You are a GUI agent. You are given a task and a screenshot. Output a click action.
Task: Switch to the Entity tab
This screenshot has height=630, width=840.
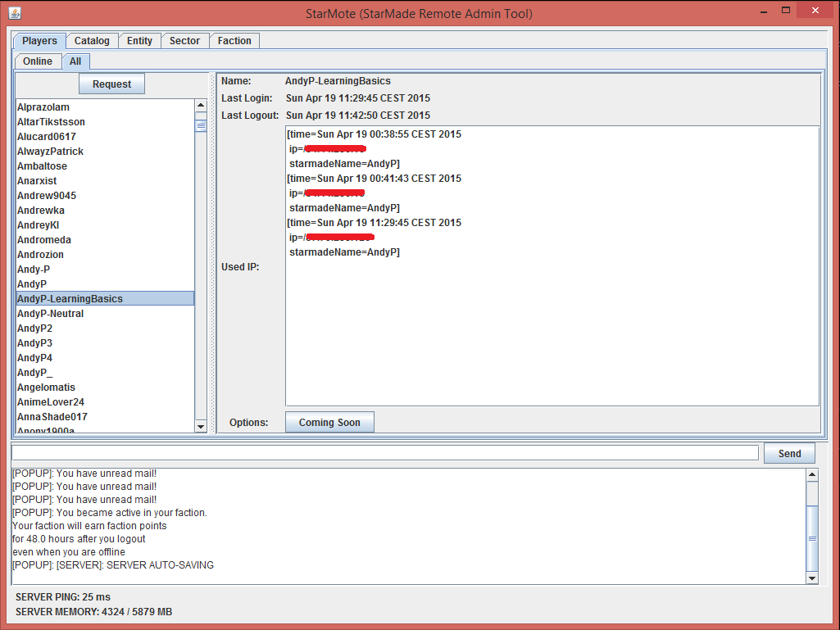pos(139,41)
